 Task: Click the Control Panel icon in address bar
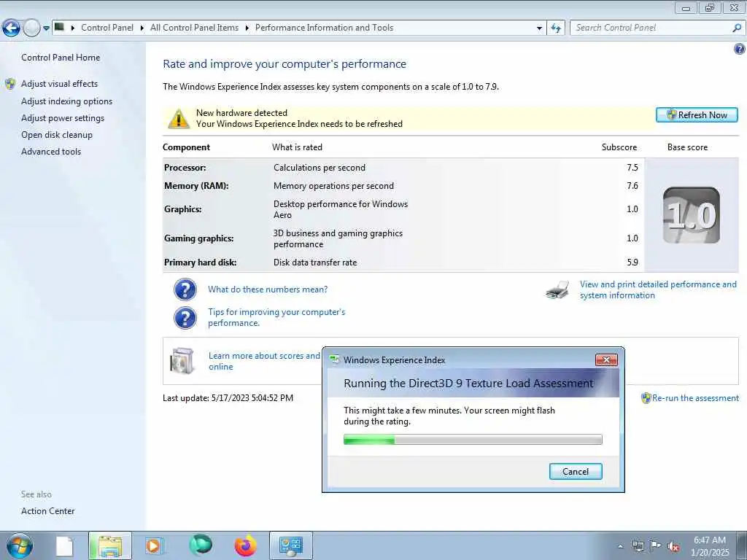[x=60, y=27]
